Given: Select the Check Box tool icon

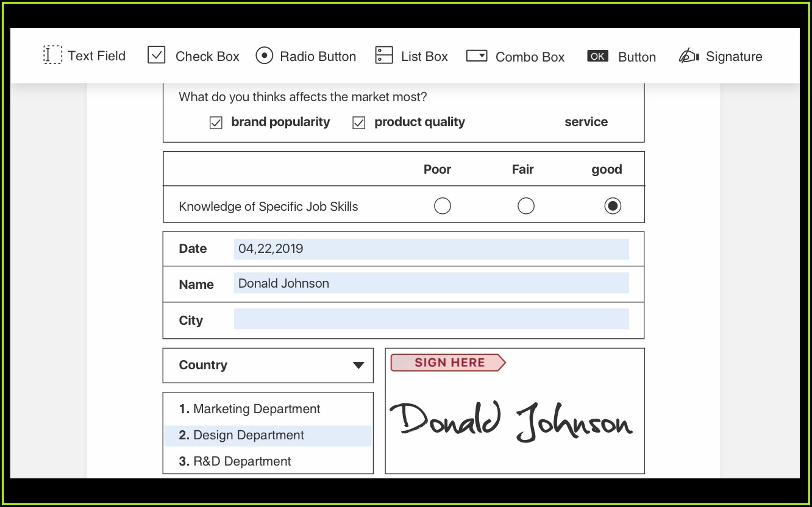Looking at the screenshot, I should pyautogui.click(x=157, y=55).
